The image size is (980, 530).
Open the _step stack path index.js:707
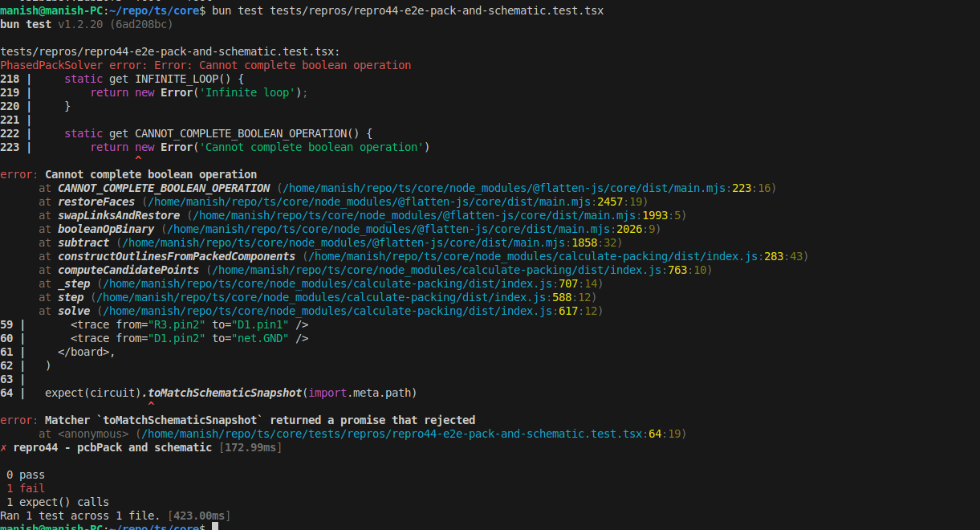[x=350, y=283]
